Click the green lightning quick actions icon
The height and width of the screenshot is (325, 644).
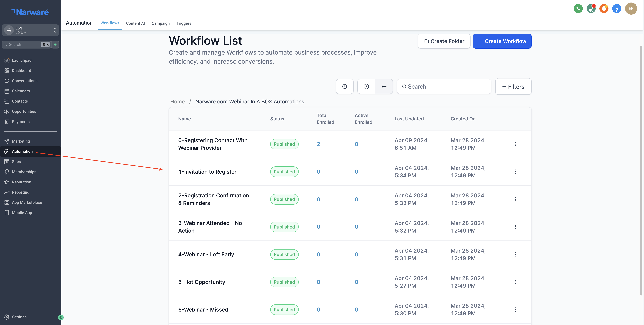coord(55,44)
